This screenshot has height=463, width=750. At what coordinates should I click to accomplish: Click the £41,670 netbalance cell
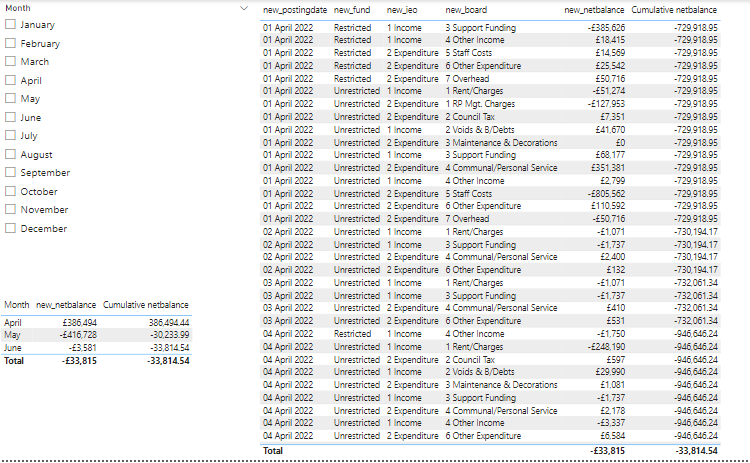pyautogui.click(x=610, y=130)
